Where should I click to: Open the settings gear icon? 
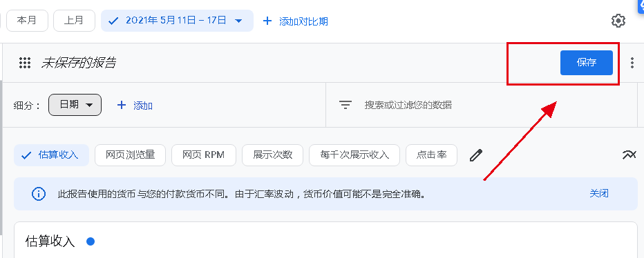618,21
